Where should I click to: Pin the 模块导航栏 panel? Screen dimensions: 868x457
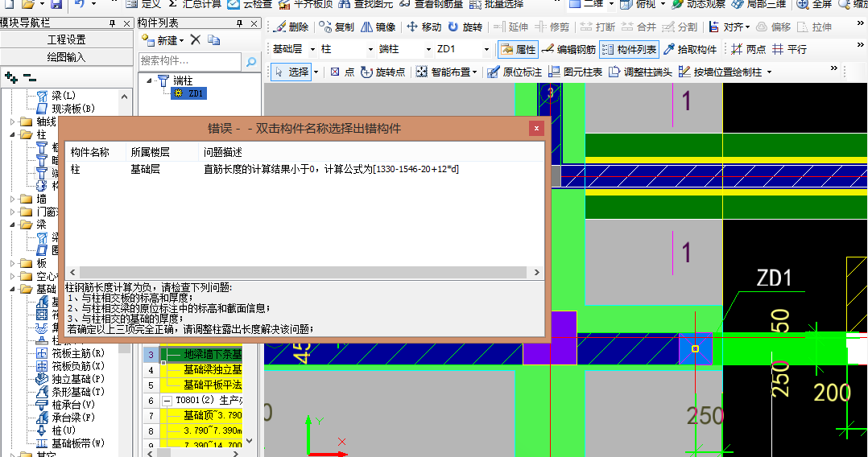click(113, 23)
